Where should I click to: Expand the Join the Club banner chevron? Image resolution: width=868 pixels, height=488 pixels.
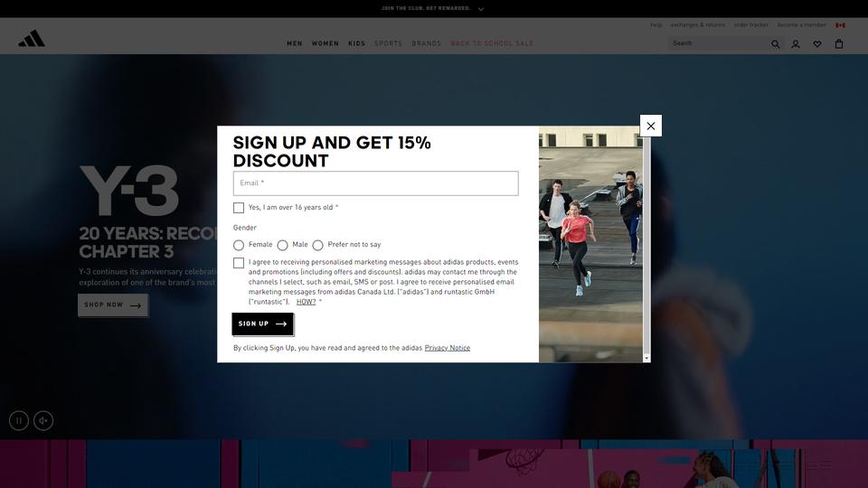480,9
